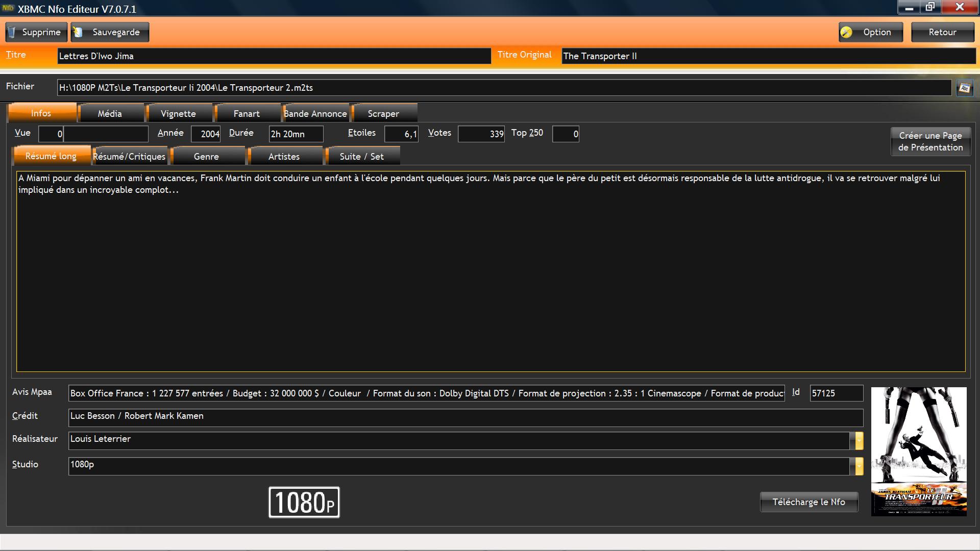The image size is (980, 551).
Task: Click the 1080p resolution logo
Action: tap(304, 502)
